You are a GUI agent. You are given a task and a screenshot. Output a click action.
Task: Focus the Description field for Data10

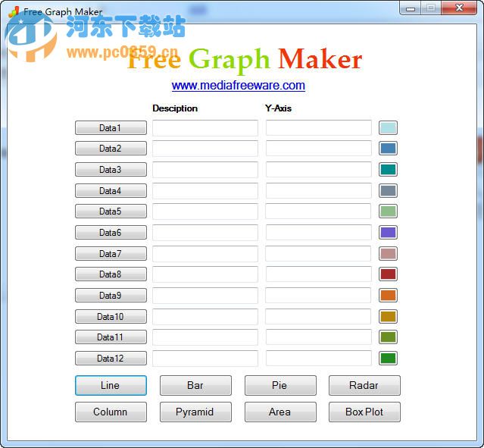coord(205,316)
